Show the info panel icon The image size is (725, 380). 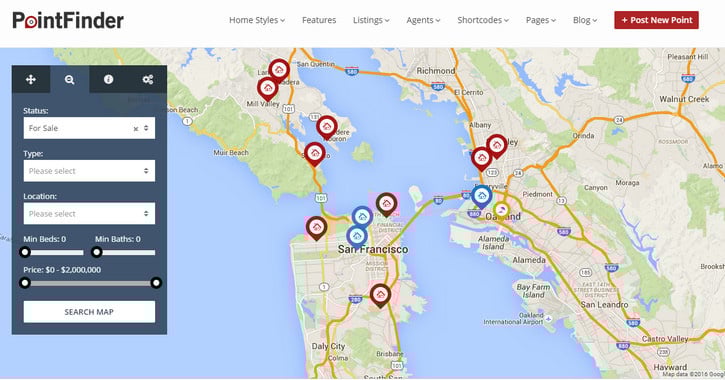(x=108, y=80)
